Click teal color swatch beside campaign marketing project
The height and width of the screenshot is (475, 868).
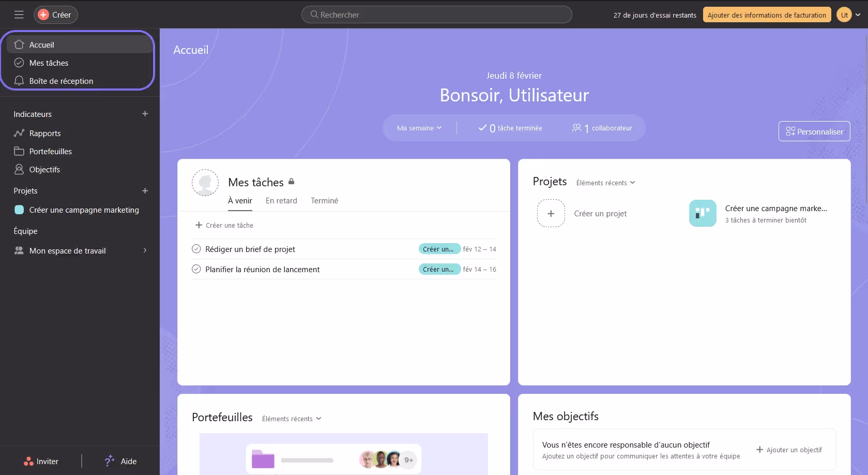tap(19, 210)
